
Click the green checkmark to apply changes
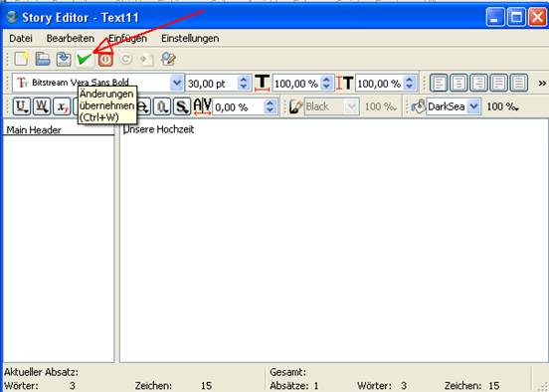(x=85, y=59)
